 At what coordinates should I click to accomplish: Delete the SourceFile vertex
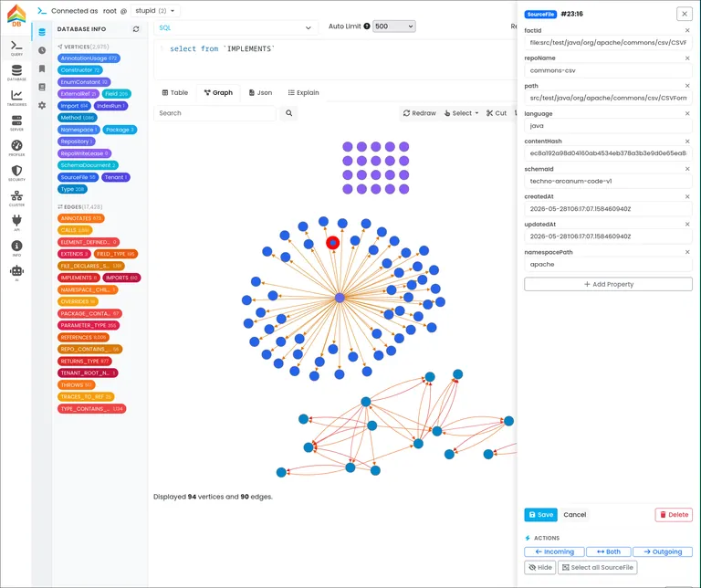pyautogui.click(x=674, y=515)
